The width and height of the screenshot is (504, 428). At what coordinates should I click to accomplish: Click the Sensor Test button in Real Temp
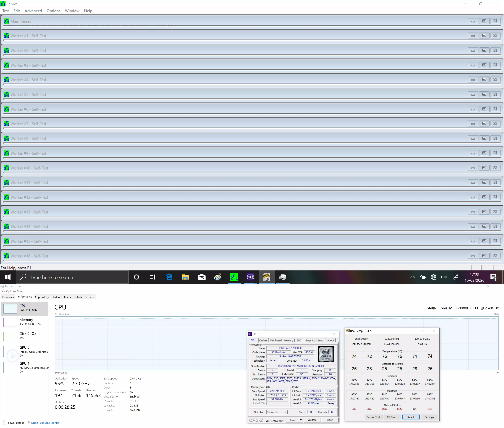tap(374, 417)
